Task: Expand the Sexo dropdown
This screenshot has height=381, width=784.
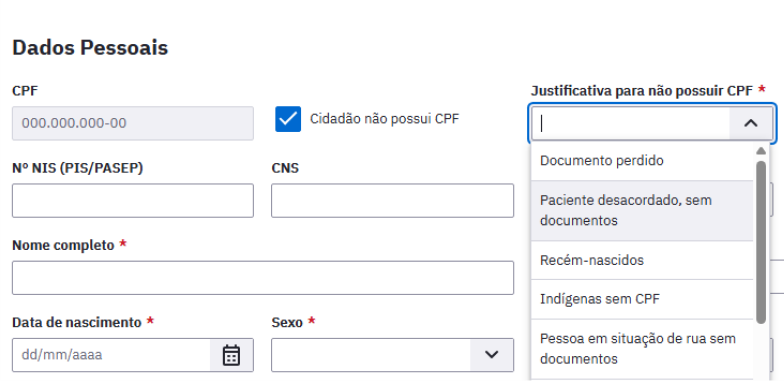Action: (x=492, y=355)
